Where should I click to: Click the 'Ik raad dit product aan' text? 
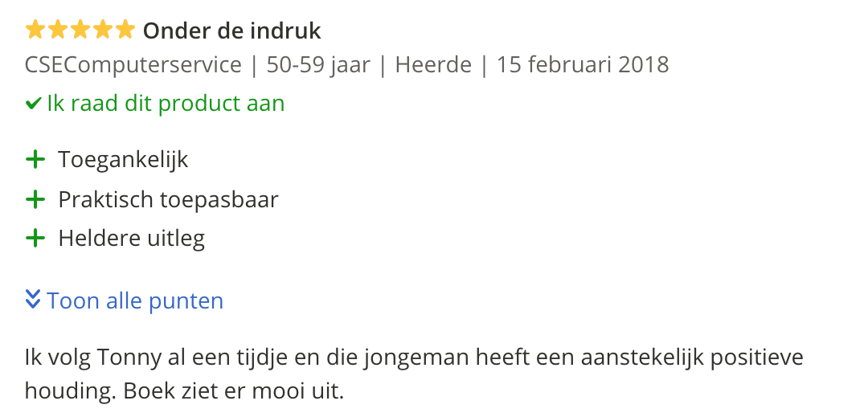pos(166,104)
